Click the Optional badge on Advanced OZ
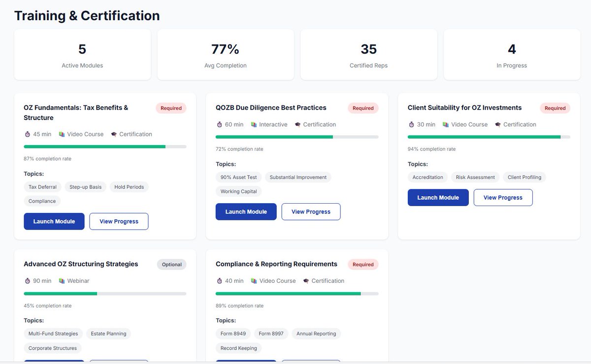This screenshot has width=591, height=364. (172, 264)
